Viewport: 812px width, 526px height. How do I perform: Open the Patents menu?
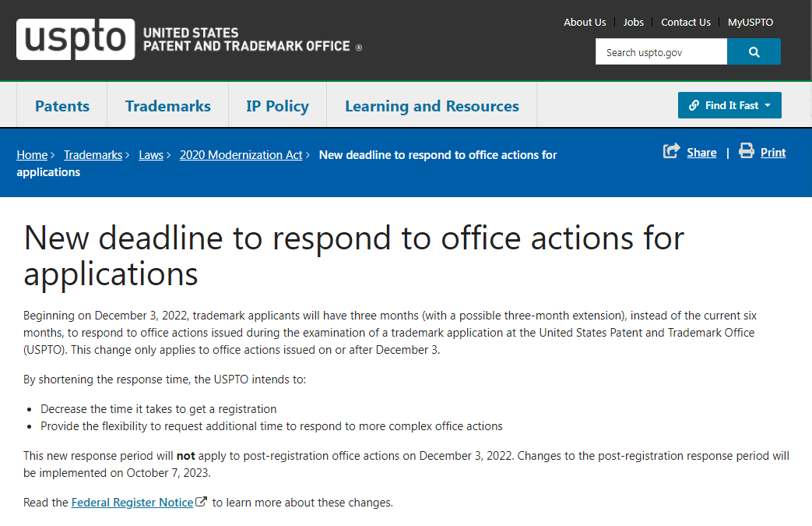62,106
